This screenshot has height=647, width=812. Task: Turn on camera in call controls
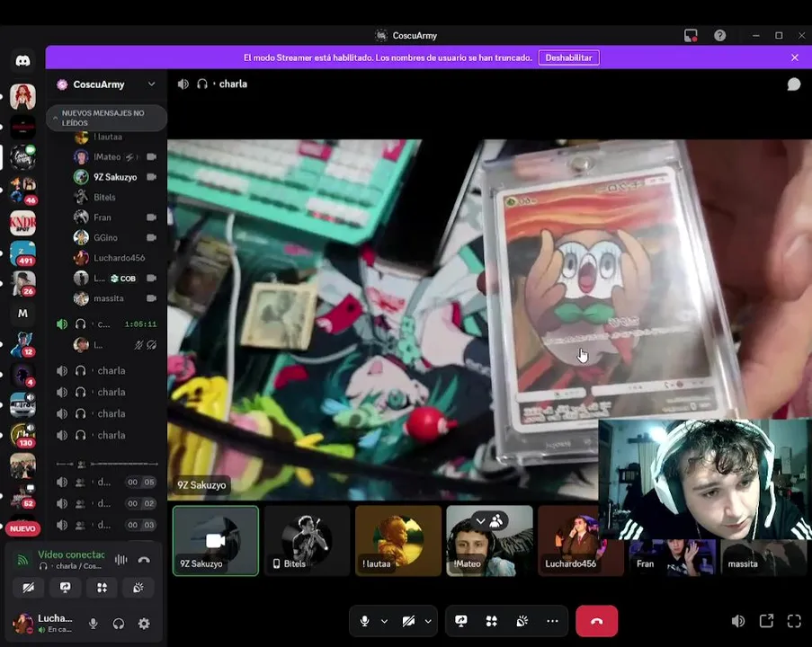[x=408, y=621]
